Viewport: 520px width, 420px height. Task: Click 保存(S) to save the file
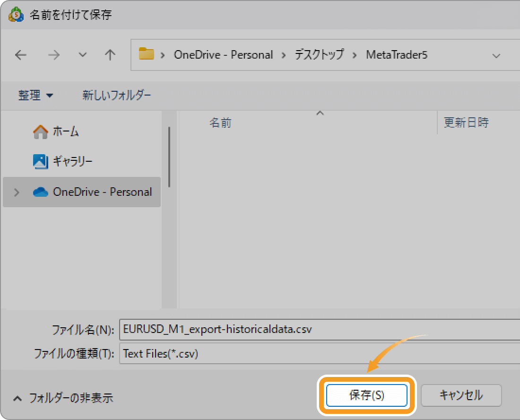367,395
